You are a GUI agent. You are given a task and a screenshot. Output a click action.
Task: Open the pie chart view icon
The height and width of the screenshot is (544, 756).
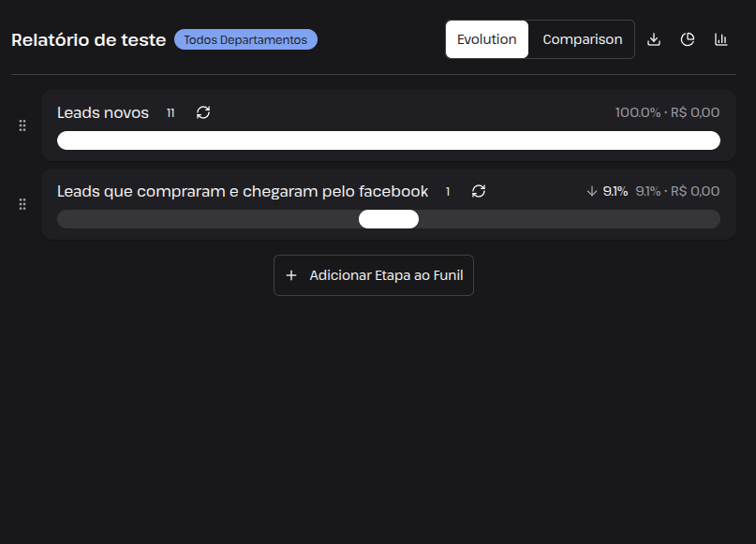point(688,39)
